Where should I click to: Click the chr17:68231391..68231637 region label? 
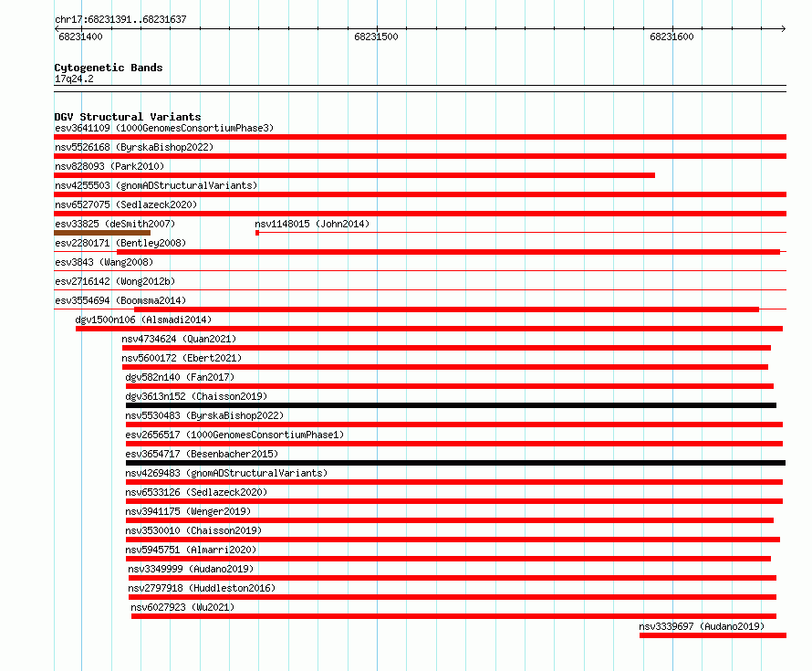click(x=120, y=19)
